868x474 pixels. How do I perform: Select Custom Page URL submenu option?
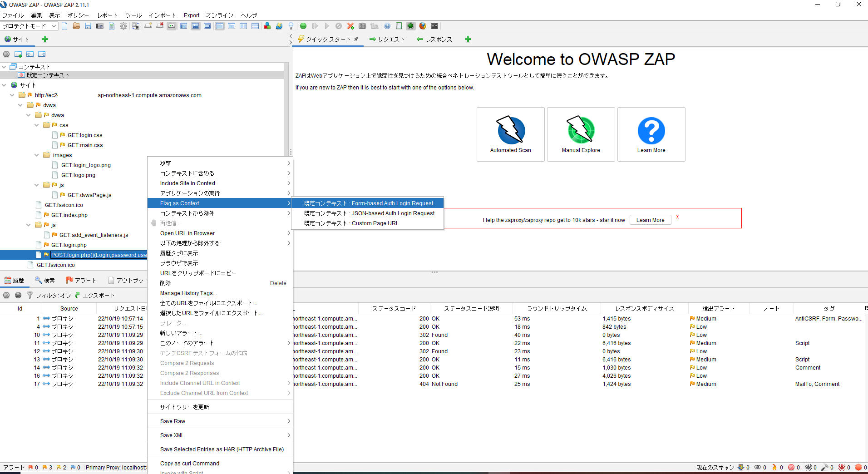click(x=368, y=223)
